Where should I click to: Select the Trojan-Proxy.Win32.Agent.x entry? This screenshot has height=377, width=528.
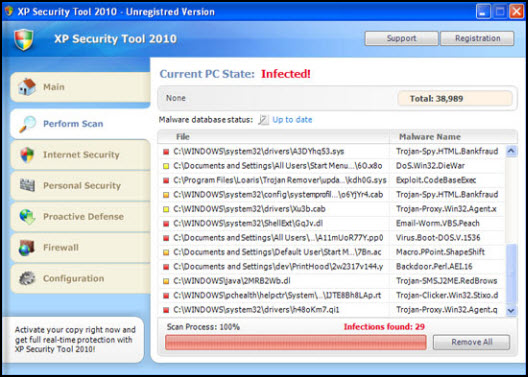click(446, 209)
